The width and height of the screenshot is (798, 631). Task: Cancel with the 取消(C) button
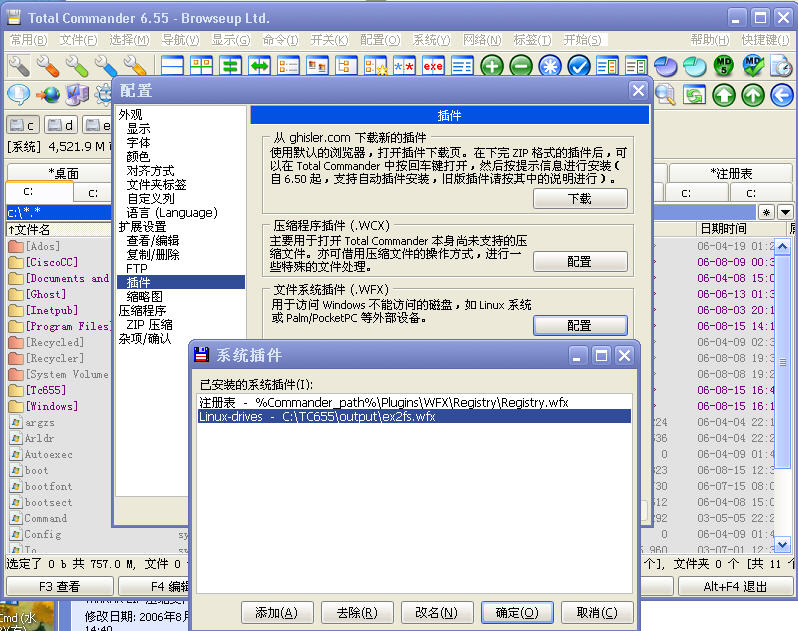pyautogui.click(x=597, y=613)
